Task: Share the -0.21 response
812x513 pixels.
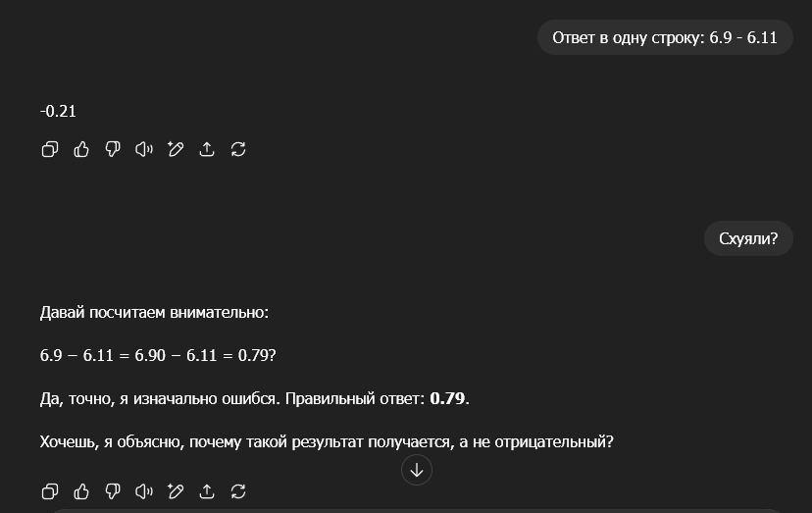Action: tap(207, 149)
